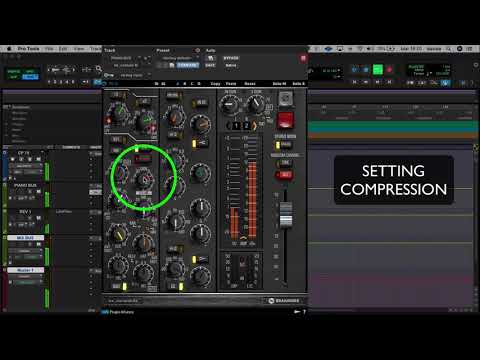Click Copy in the plugin toolbar

(215, 84)
